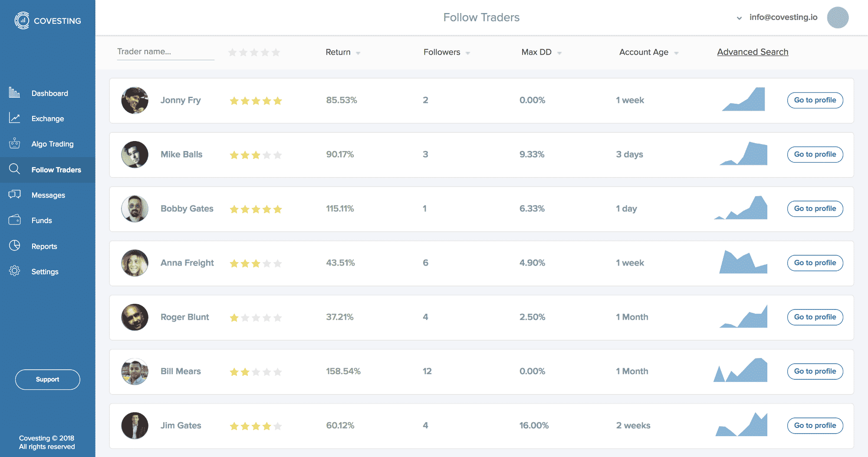Go to Jonny Fry's profile
The height and width of the screenshot is (457, 868).
coord(815,100)
